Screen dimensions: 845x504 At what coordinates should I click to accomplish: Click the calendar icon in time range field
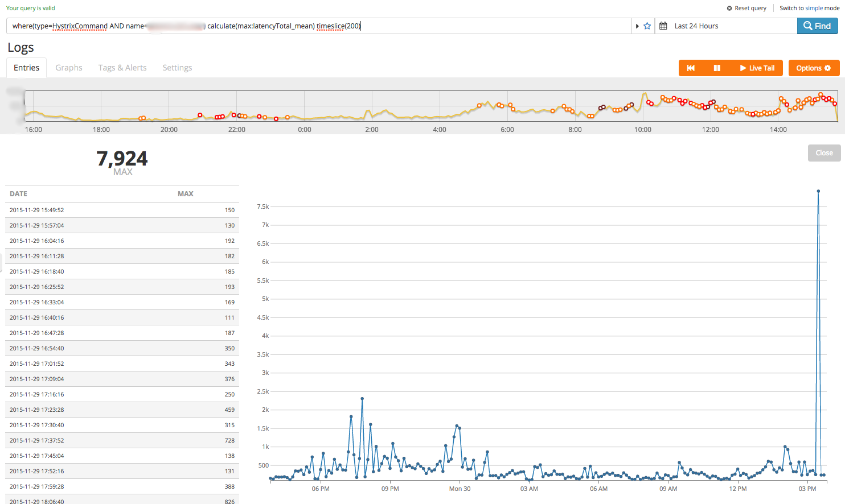coord(663,26)
